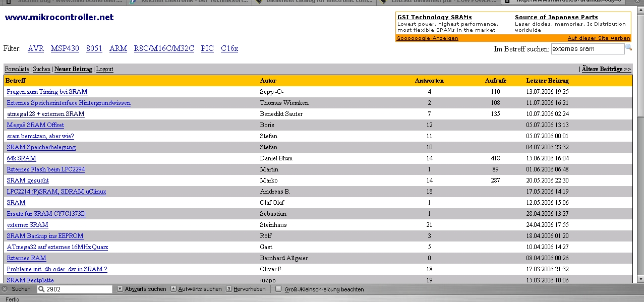Click the Im Betreff suchen input field
The height and width of the screenshot is (302, 644).
click(x=588, y=49)
